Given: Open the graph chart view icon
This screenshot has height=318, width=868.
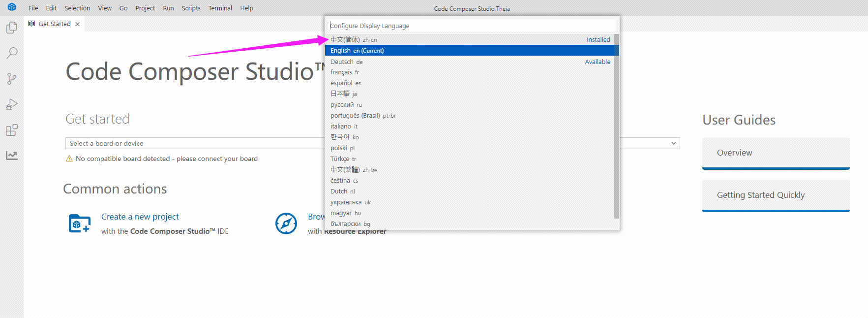Looking at the screenshot, I should [x=12, y=156].
